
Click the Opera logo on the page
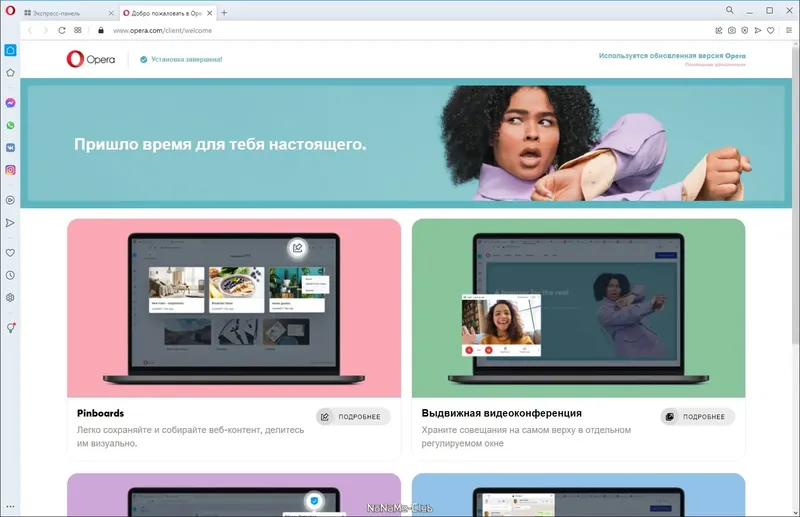[91, 59]
